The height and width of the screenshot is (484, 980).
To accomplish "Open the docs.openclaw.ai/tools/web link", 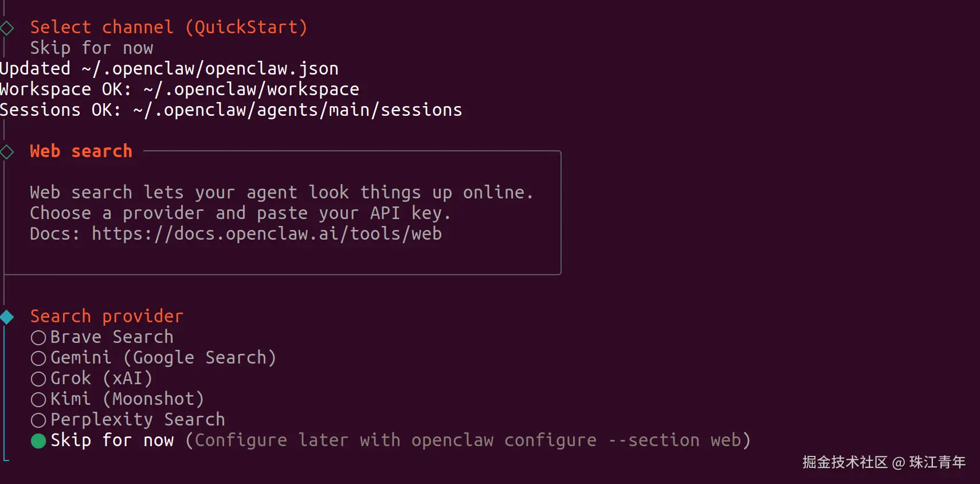I will tap(266, 234).
